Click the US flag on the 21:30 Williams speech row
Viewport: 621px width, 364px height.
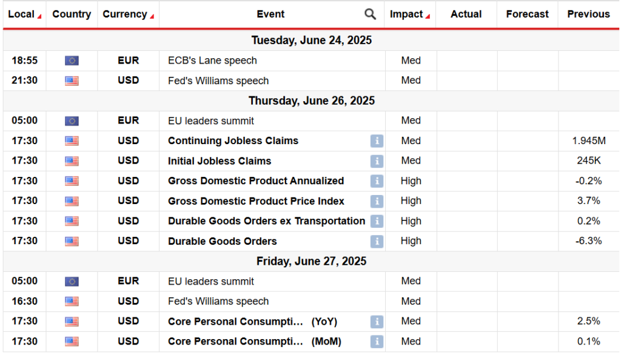[72, 81]
